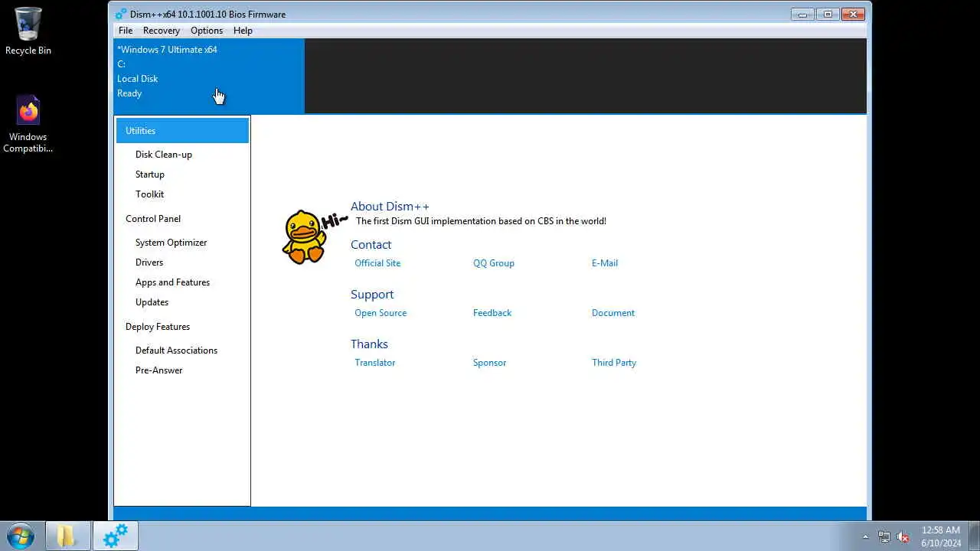The height and width of the screenshot is (551, 980).
Task: Select the Windows 7 Ultimate x64 image tile
Action: click(x=209, y=76)
